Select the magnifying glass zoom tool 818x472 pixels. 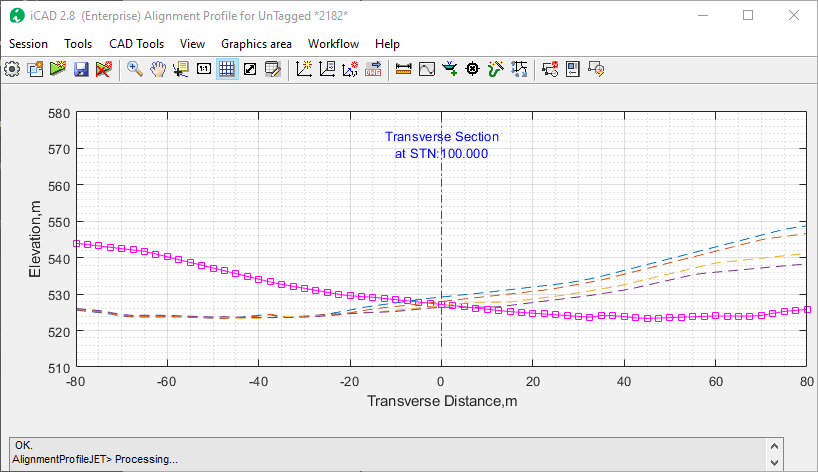(x=134, y=69)
